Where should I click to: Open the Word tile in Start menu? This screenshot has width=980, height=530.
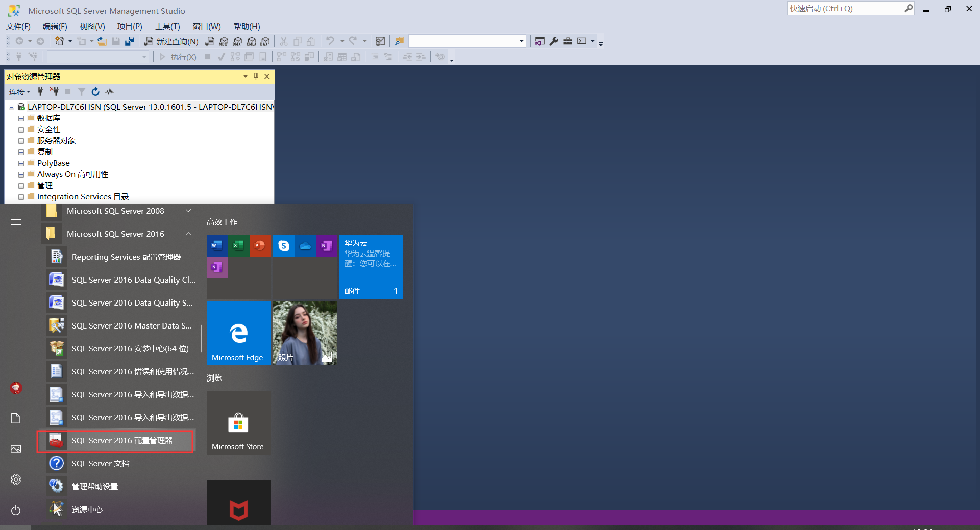click(217, 246)
